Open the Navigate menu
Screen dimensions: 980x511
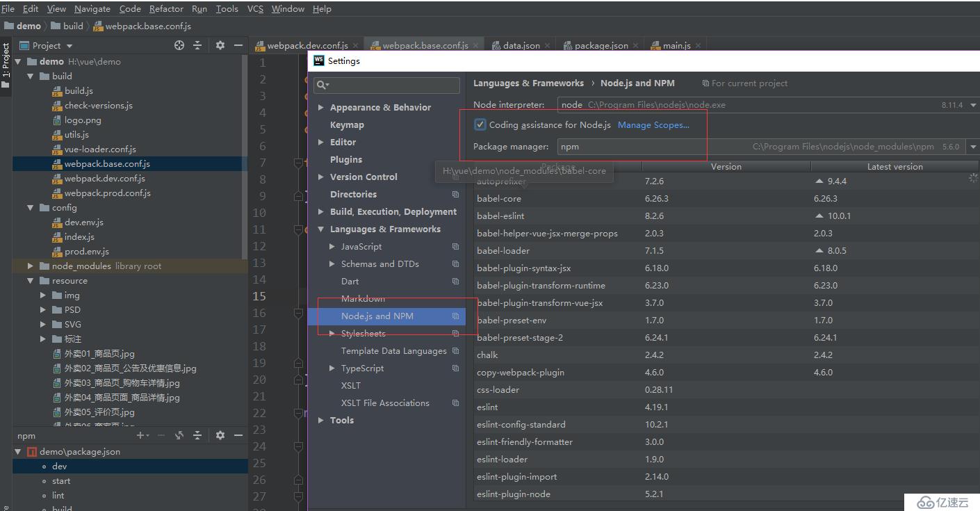[92, 8]
